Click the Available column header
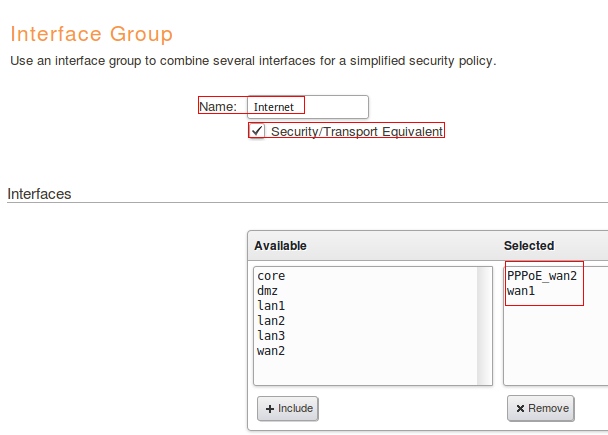 (x=280, y=245)
